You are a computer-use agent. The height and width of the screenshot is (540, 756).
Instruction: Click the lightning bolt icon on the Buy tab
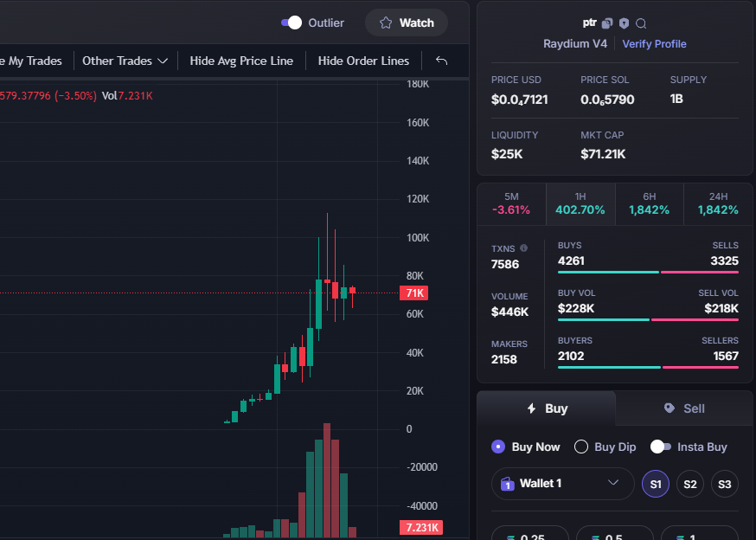(531, 408)
